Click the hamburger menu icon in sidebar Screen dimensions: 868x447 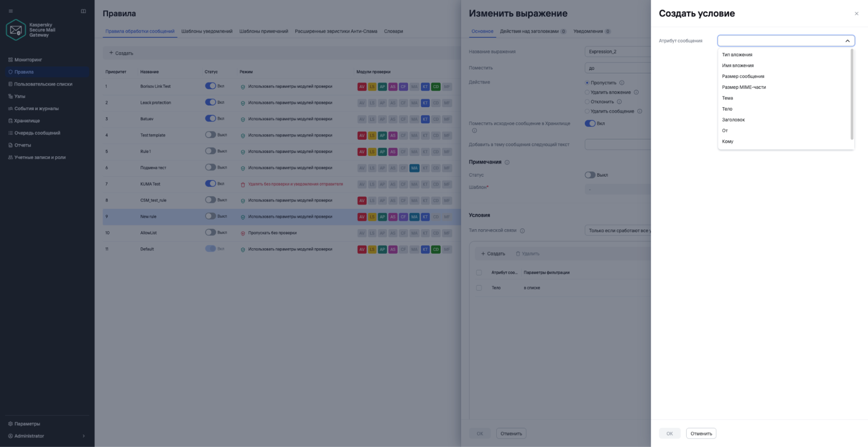click(11, 11)
